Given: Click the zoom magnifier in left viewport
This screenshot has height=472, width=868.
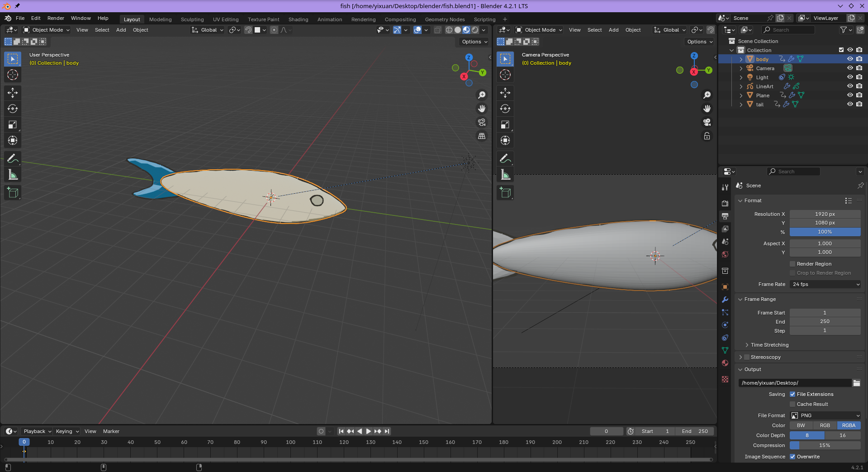Looking at the screenshot, I should point(482,95).
